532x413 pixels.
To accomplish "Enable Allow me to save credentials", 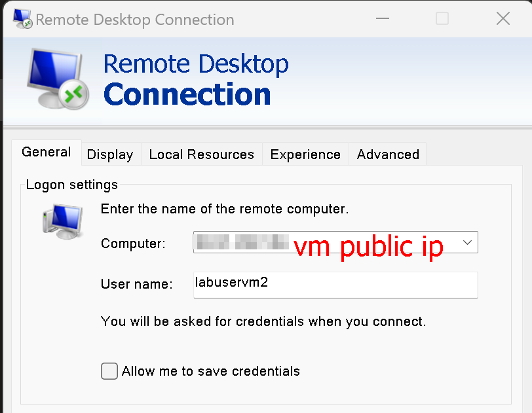I will (109, 371).
